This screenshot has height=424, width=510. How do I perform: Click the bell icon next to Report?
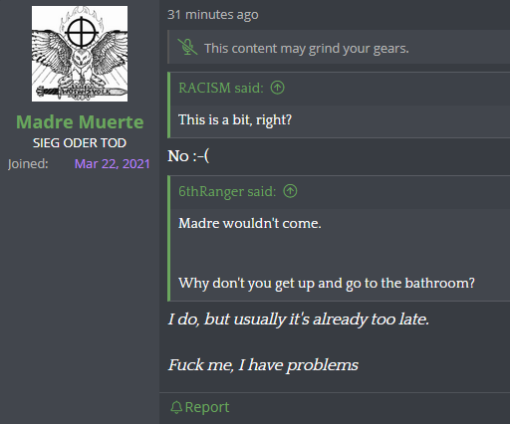point(176,407)
